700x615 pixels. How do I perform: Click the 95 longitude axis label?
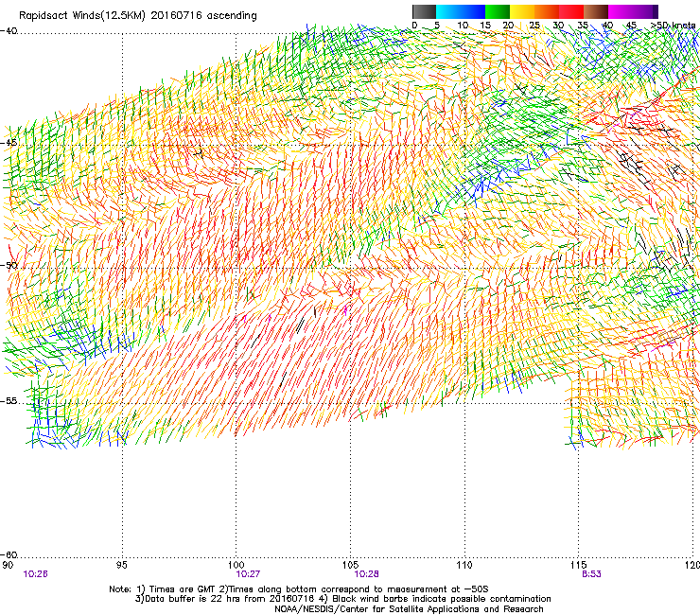[x=121, y=565]
